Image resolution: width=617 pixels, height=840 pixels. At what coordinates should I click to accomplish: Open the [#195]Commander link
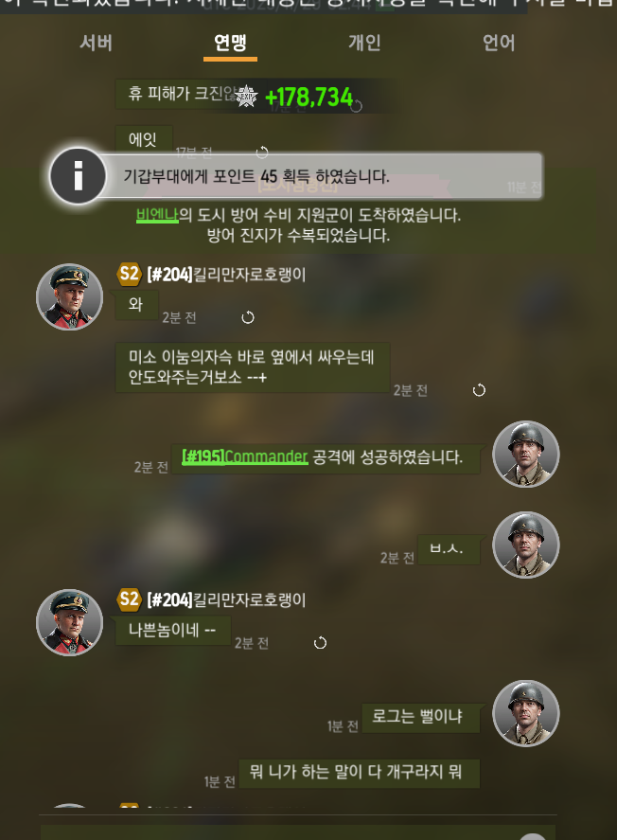(245, 457)
